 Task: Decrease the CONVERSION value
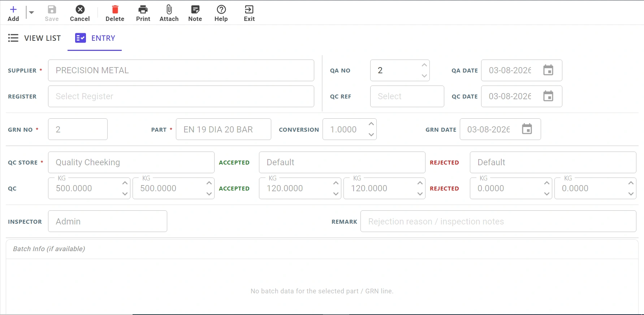[371, 135]
